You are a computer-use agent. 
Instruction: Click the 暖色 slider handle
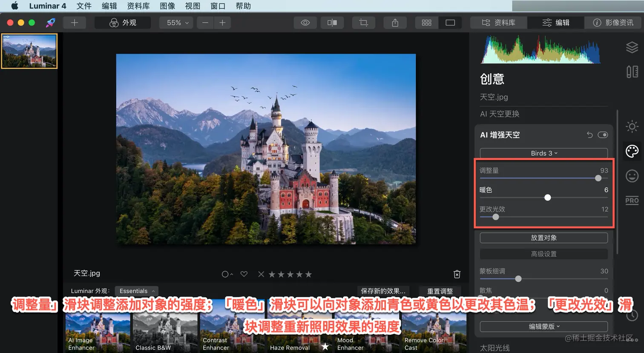coord(548,198)
